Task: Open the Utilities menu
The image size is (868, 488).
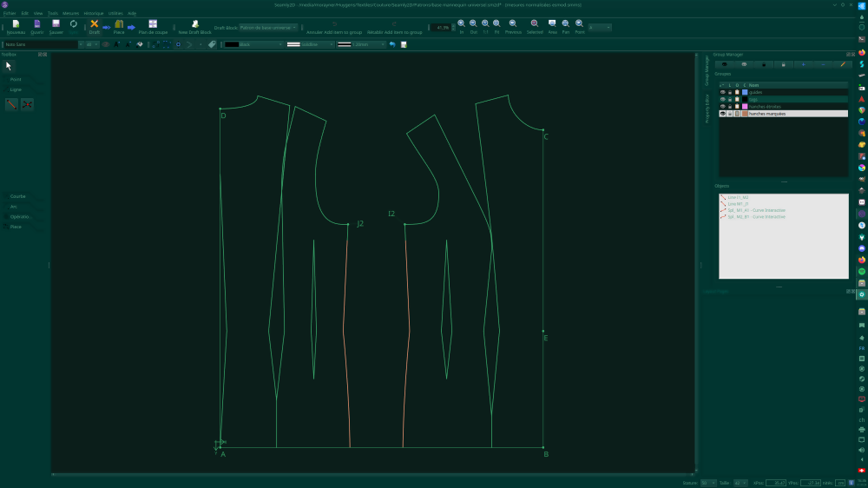Action: click(x=115, y=13)
